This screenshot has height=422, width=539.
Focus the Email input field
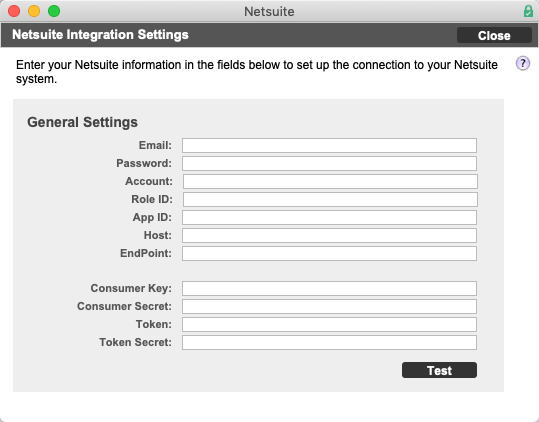[329, 145]
